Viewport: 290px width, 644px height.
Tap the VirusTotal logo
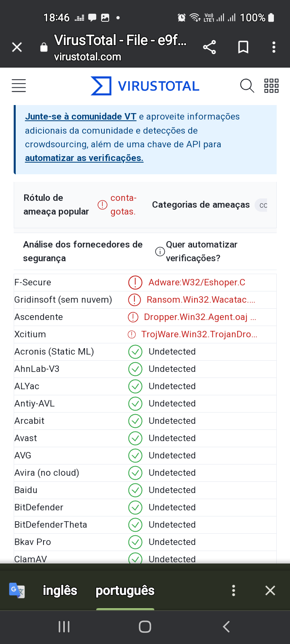(x=145, y=86)
